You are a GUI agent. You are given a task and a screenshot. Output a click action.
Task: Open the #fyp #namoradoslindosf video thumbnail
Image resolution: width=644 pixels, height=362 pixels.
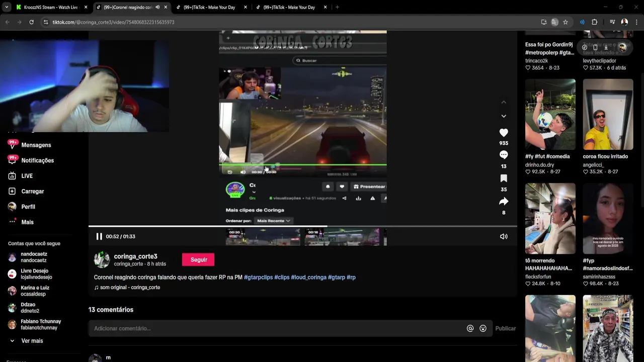coord(608,218)
